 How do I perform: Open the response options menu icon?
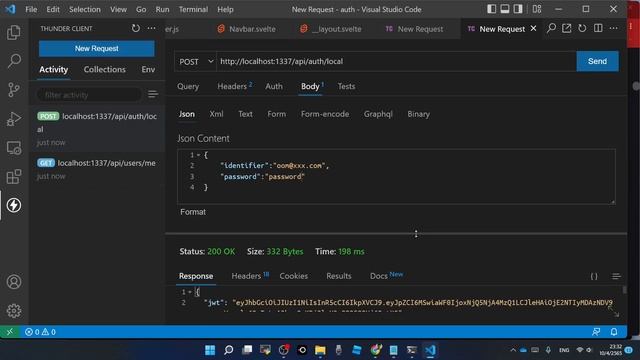coord(616,276)
